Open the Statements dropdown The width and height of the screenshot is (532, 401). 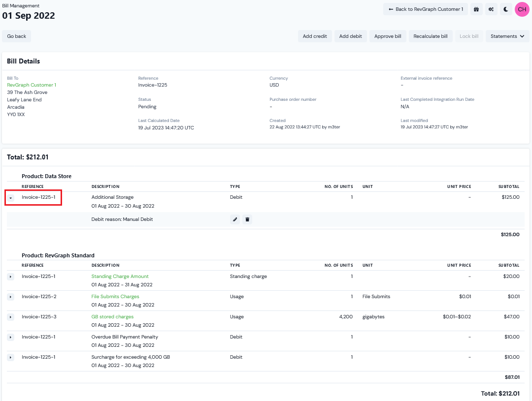pyautogui.click(x=507, y=36)
